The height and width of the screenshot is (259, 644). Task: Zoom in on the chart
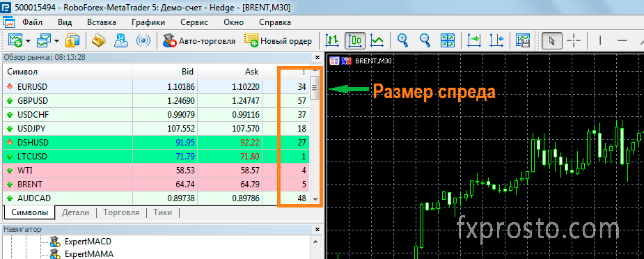pyautogui.click(x=403, y=40)
